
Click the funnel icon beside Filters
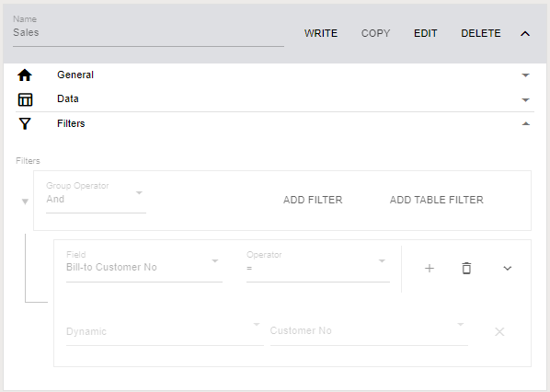pyautogui.click(x=25, y=124)
